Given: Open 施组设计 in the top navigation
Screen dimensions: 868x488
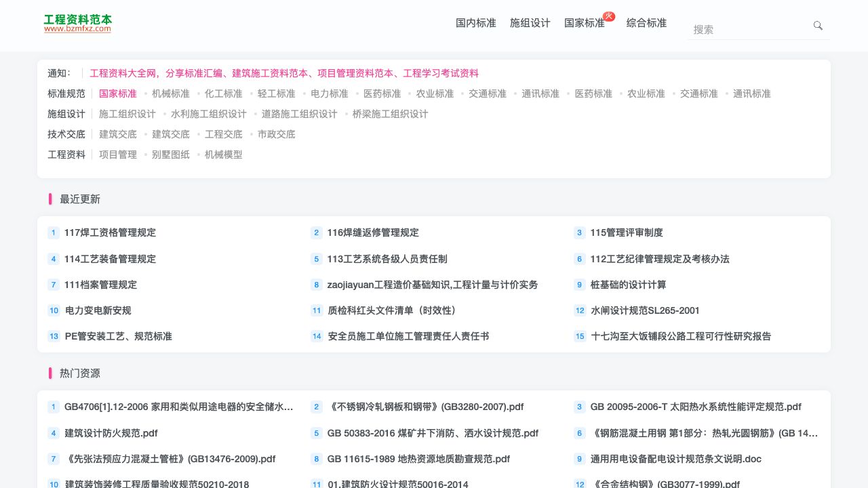Looking at the screenshot, I should pyautogui.click(x=530, y=23).
